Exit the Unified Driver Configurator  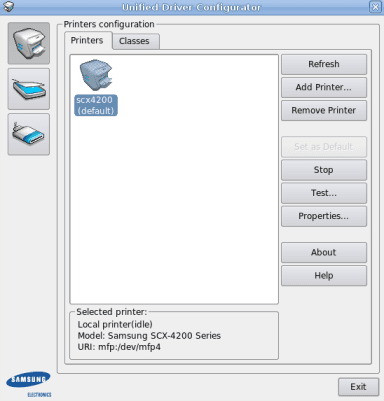(358, 387)
